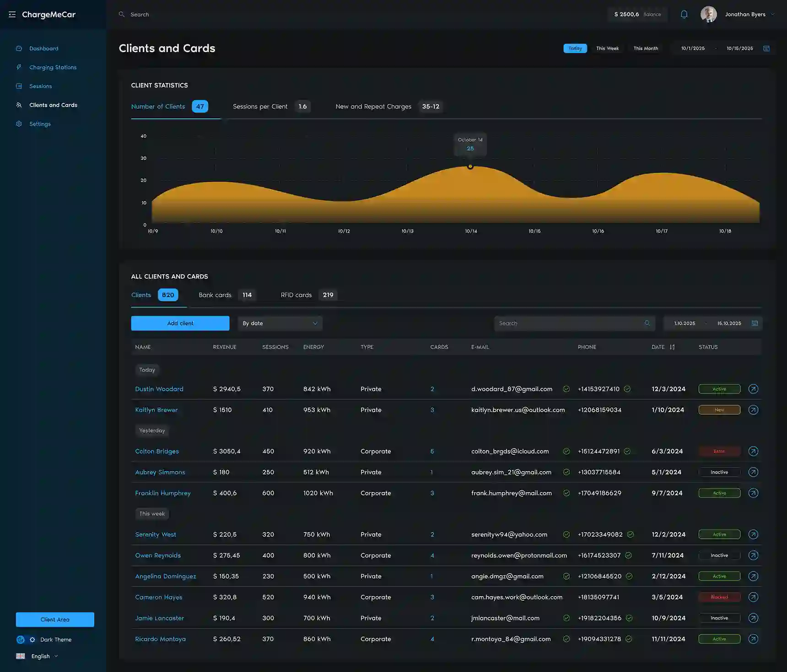Click the Settings gear icon in sidebar
This screenshot has width=787, height=672.
click(x=19, y=124)
